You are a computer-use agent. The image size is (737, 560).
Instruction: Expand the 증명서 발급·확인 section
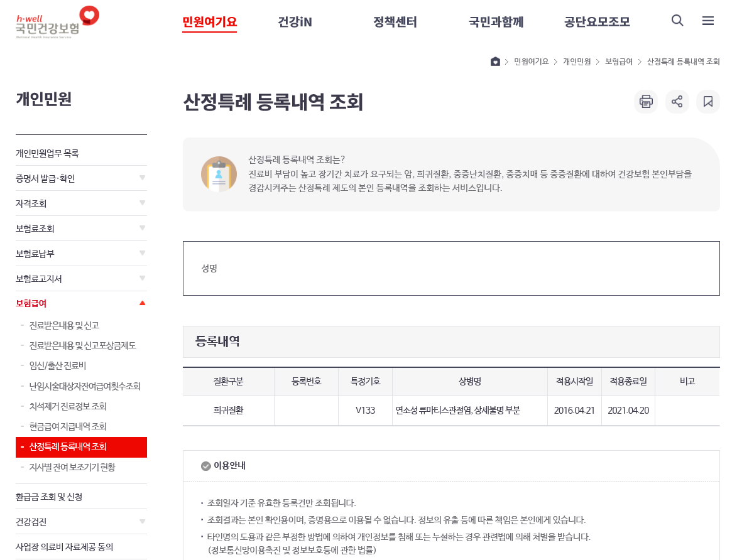pyautogui.click(x=143, y=178)
